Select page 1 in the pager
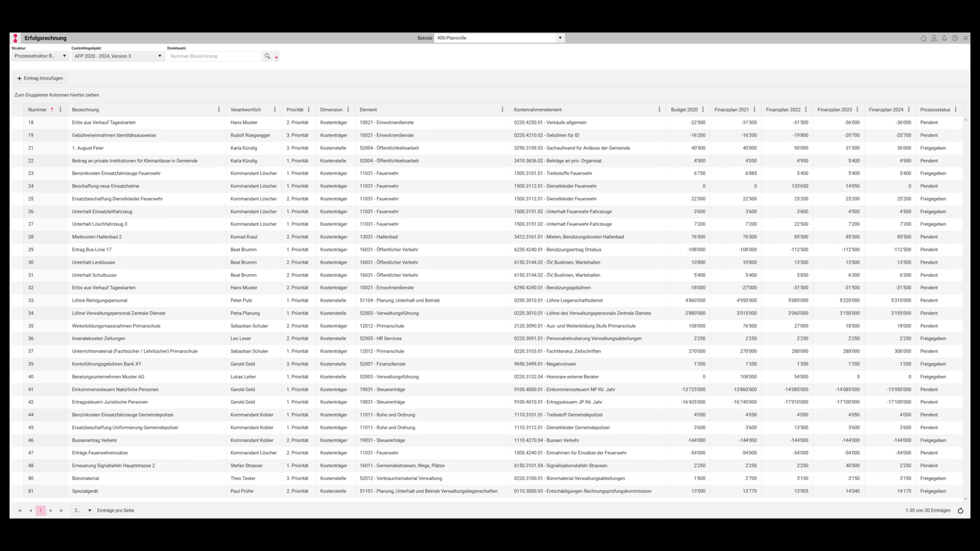This screenshot has height=551, width=980. point(40,511)
